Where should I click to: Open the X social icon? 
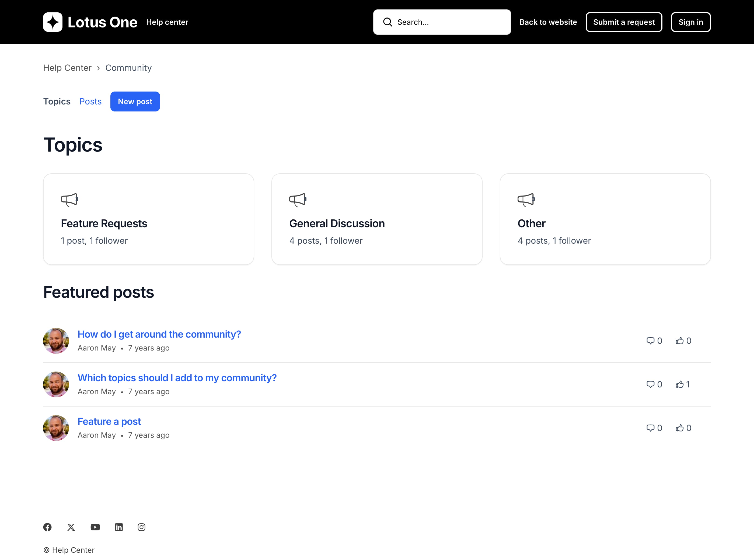[x=71, y=527]
